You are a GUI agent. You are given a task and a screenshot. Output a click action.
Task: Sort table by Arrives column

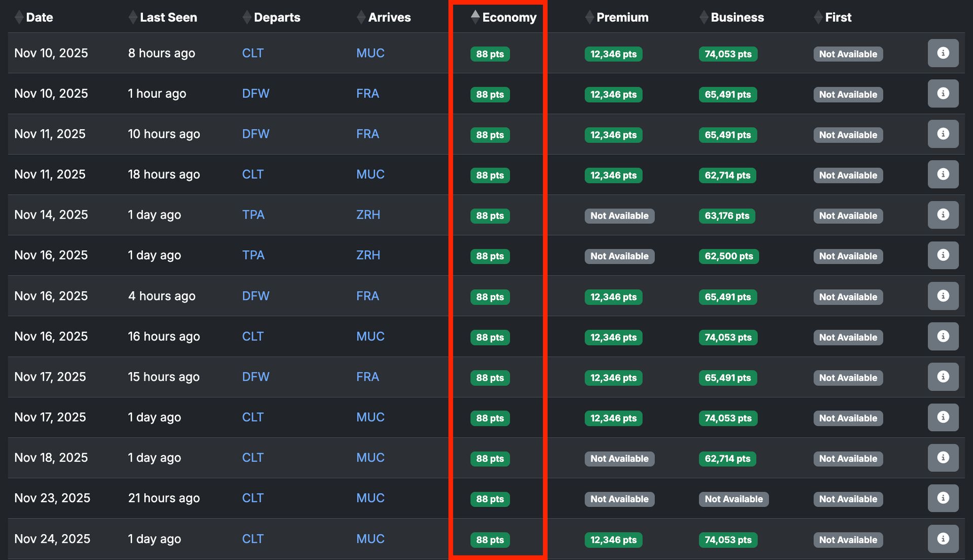pyautogui.click(x=389, y=17)
